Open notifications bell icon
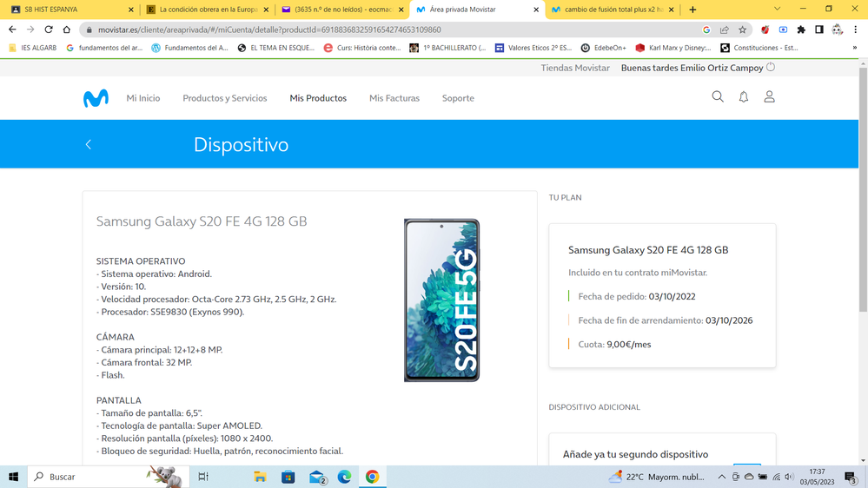The image size is (868, 488). 744,97
